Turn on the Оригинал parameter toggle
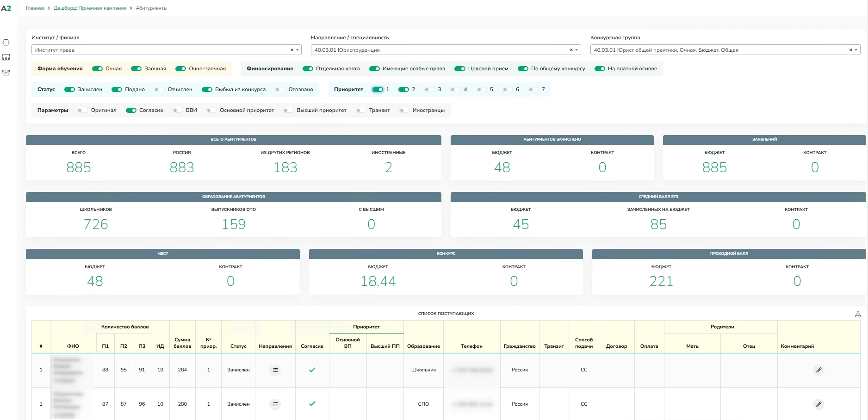 click(x=82, y=111)
